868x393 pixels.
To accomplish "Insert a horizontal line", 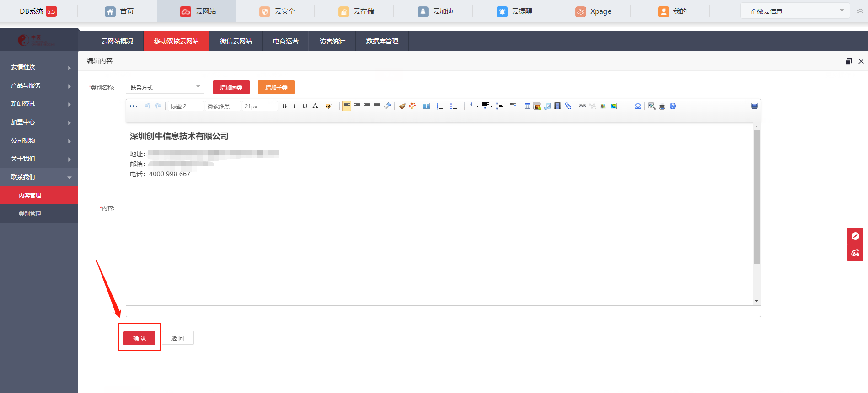I will coord(627,106).
